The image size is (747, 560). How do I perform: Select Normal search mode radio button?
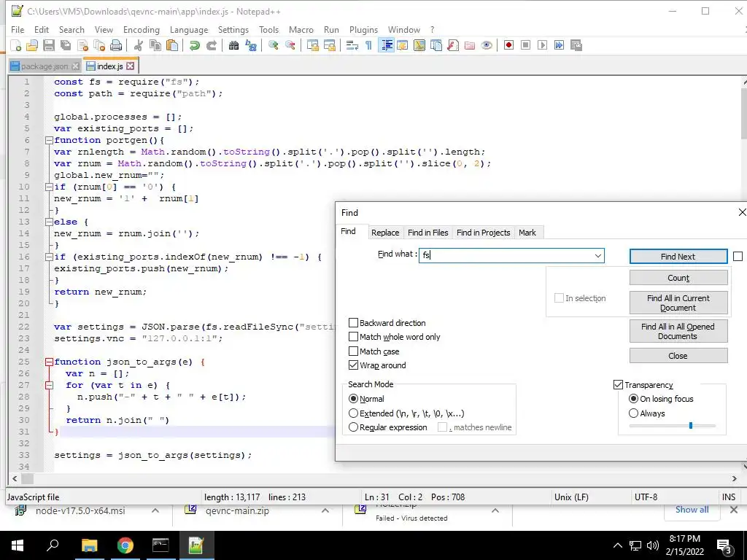coord(353,399)
